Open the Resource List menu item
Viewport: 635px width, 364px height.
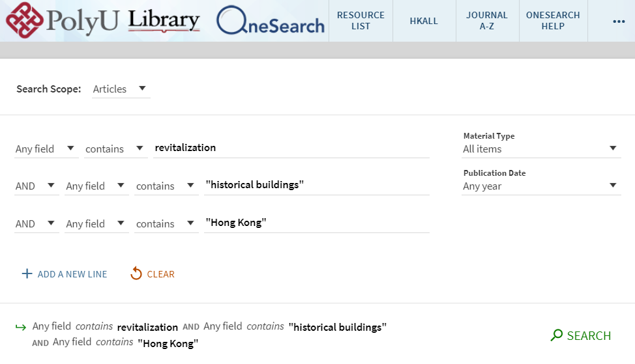point(361,21)
